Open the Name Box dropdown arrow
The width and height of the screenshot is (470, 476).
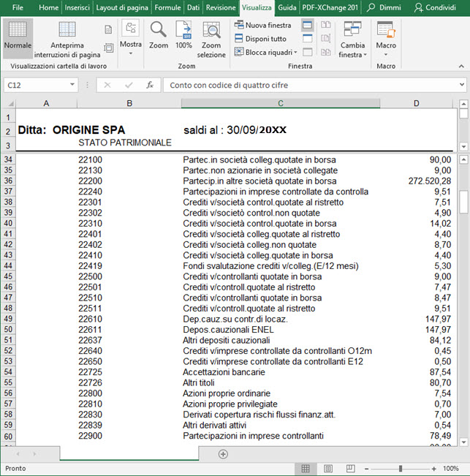click(72, 85)
